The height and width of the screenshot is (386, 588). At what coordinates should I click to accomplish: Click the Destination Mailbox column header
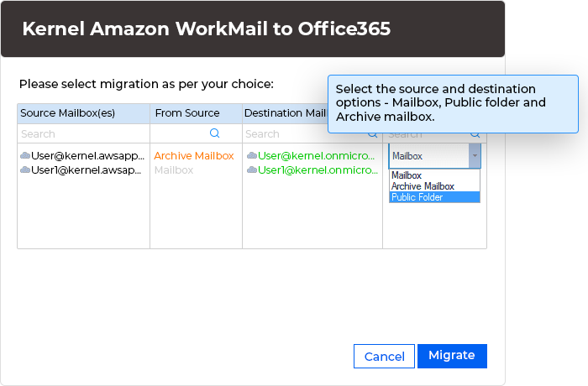click(x=286, y=113)
